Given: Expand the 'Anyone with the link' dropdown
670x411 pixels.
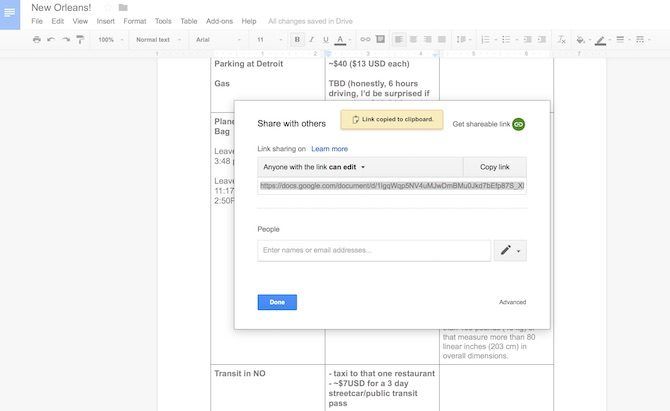Looking at the screenshot, I should (x=315, y=167).
